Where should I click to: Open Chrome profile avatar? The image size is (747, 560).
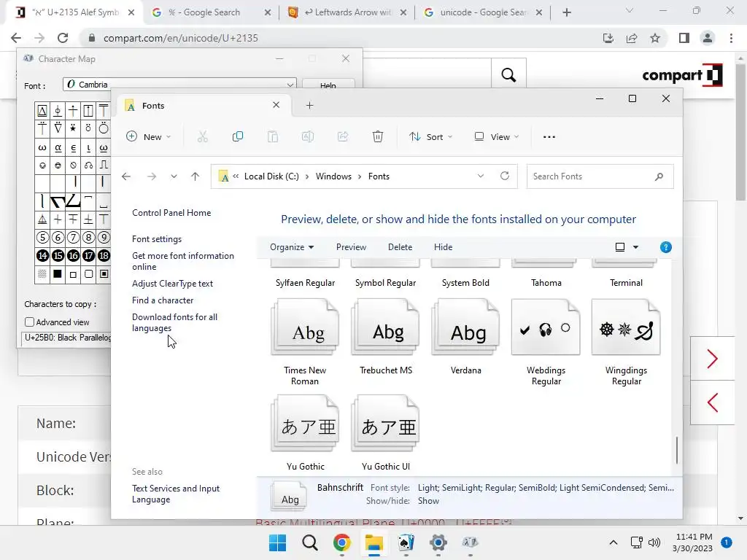pyautogui.click(x=708, y=38)
